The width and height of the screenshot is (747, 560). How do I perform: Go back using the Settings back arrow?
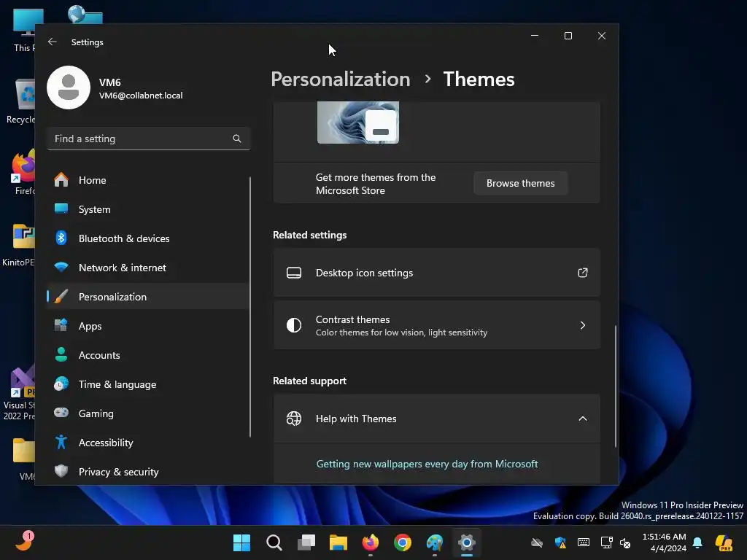click(x=53, y=42)
